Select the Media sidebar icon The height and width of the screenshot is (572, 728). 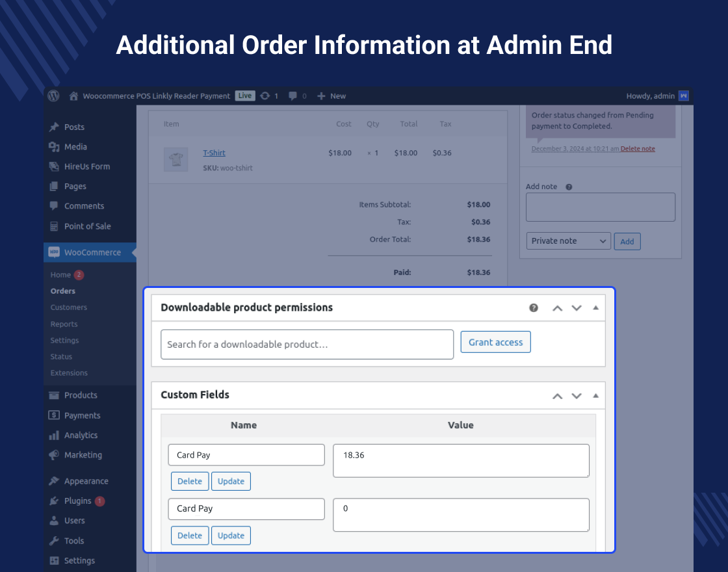(55, 147)
